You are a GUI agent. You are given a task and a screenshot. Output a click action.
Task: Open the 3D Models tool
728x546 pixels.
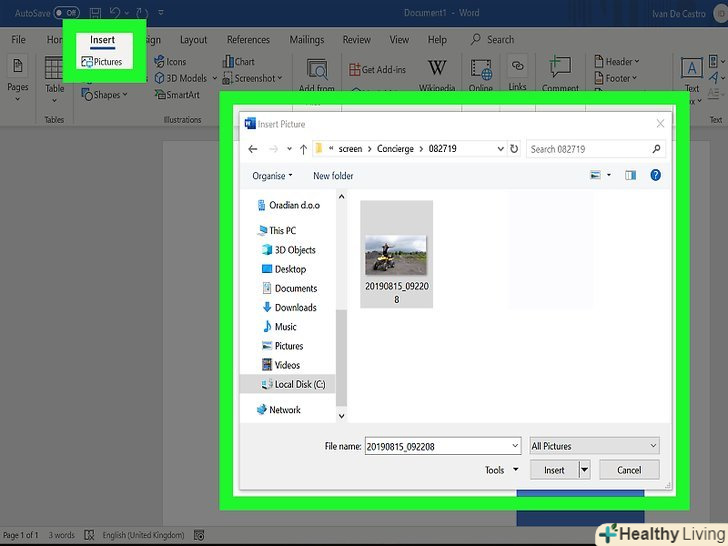pos(180,78)
